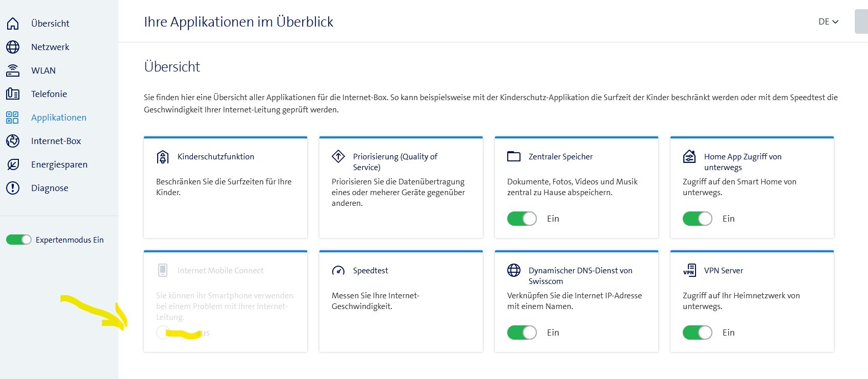This screenshot has width=868, height=379.
Task: Select Applikationen in the sidebar menu
Action: (58, 117)
